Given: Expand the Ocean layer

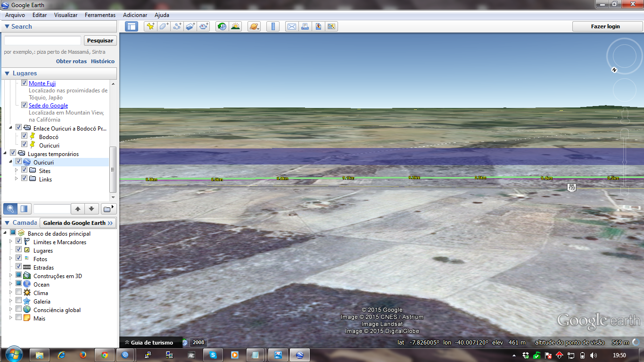Looking at the screenshot, I should (11, 284).
